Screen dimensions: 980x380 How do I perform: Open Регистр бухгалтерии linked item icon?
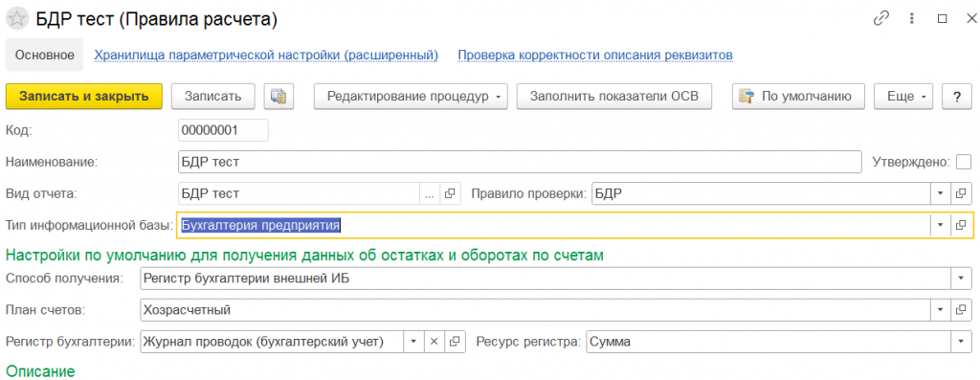(455, 342)
